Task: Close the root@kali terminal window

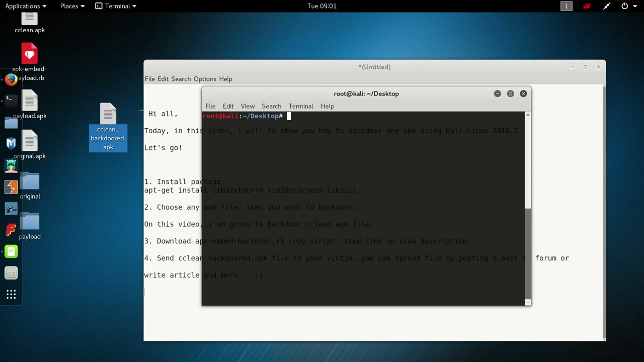Action: [523, 94]
